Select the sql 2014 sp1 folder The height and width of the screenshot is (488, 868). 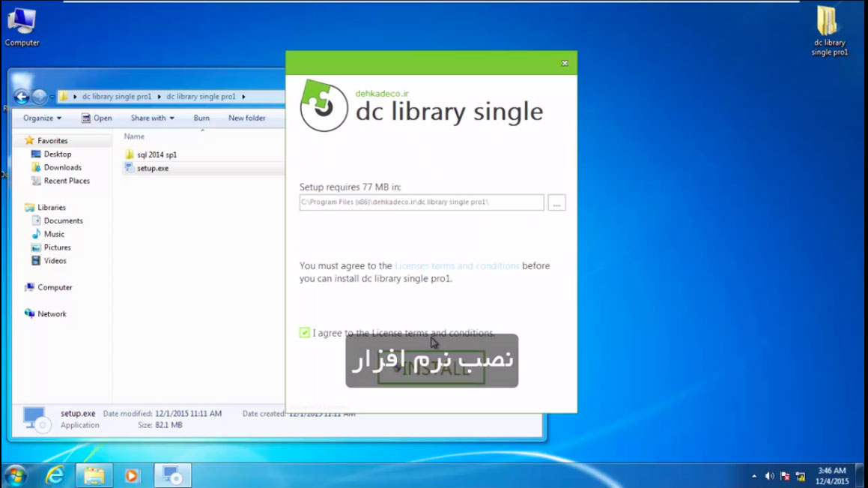pos(157,154)
